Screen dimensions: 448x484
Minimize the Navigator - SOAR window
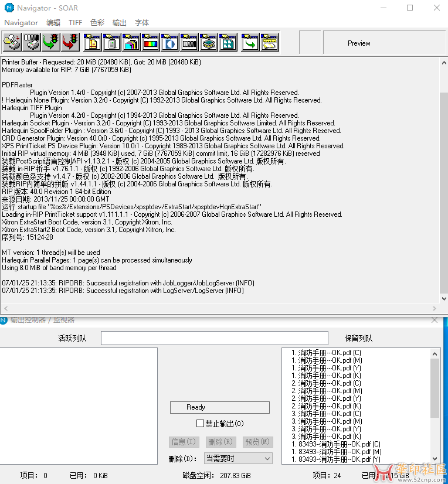coord(383,8)
